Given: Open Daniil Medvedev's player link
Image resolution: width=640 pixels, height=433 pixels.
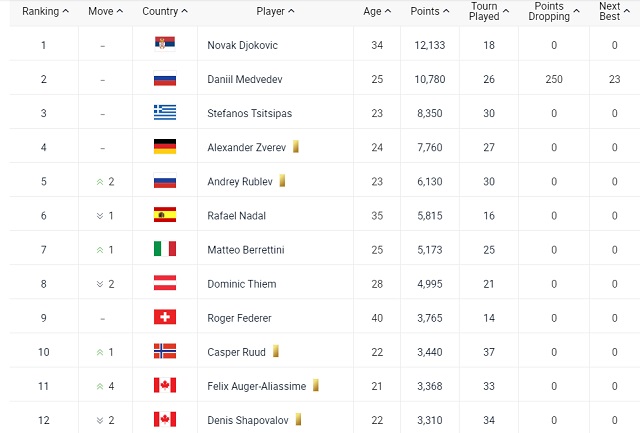Looking at the screenshot, I should tap(248, 79).
